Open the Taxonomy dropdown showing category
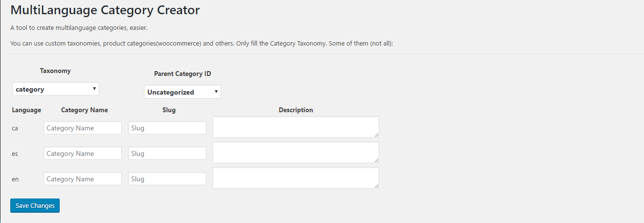The height and width of the screenshot is (223, 644). click(x=56, y=89)
